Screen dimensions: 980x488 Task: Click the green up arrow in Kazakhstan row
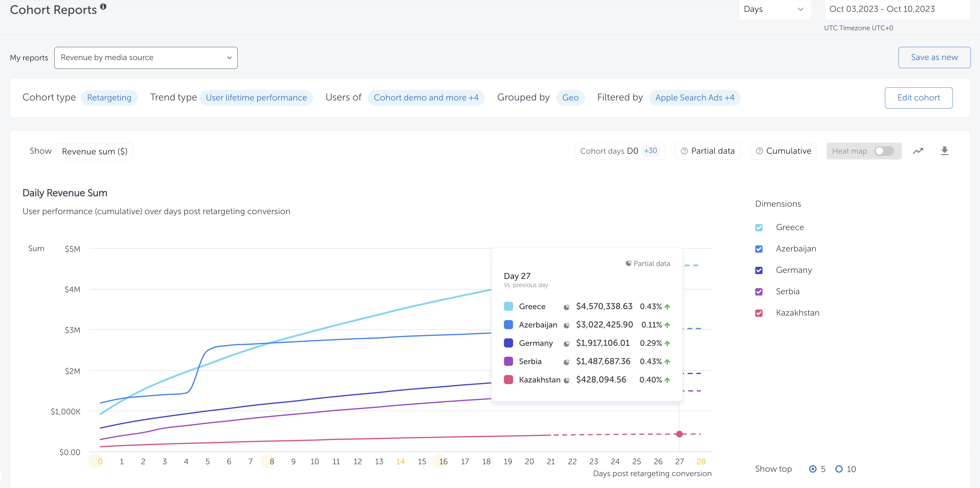click(667, 380)
